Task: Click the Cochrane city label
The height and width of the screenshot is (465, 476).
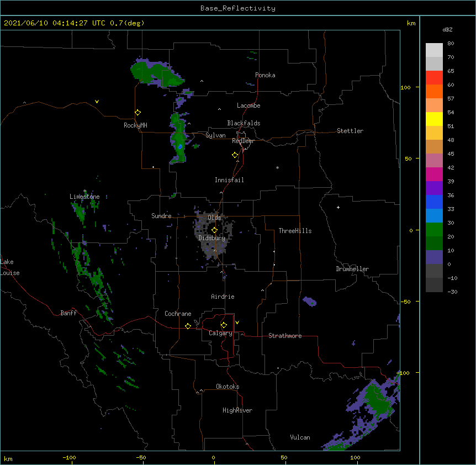Action: click(178, 314)
